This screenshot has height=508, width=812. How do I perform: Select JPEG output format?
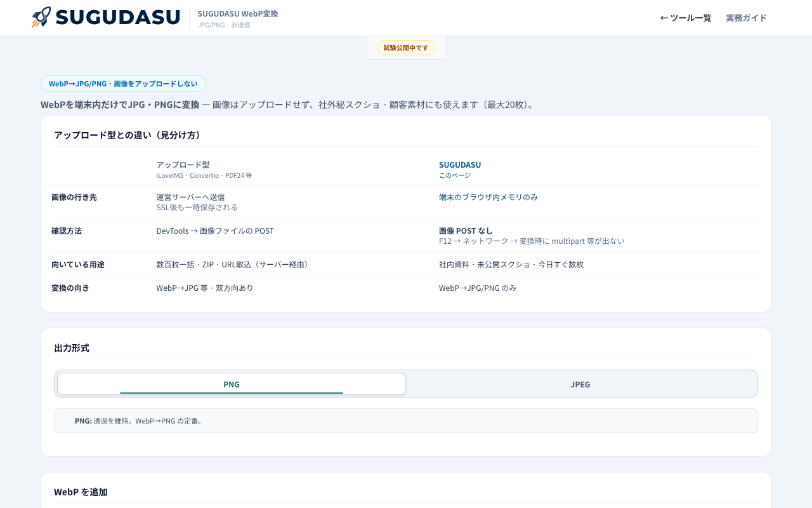point(580,384)
